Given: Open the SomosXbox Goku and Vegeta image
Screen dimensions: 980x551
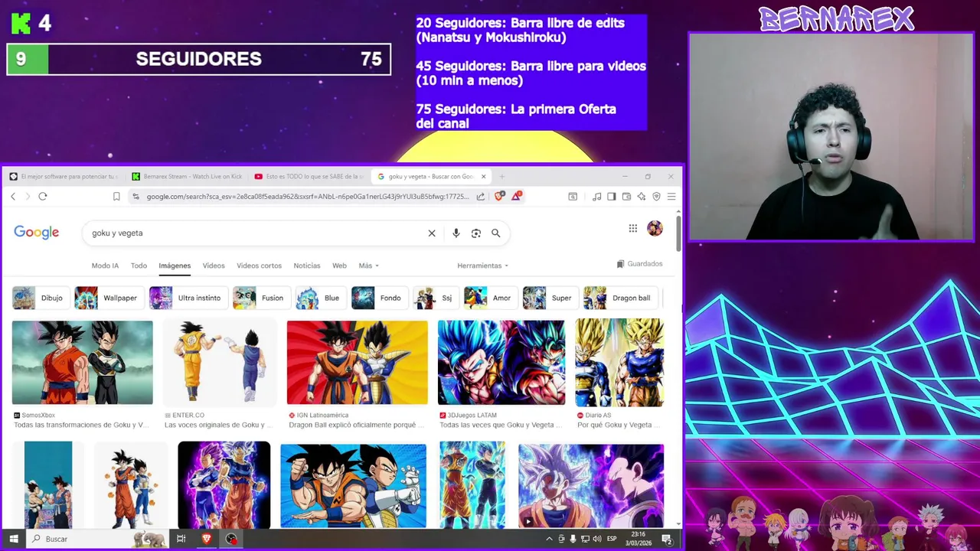Looking at the screenshot, I should 83,363.
